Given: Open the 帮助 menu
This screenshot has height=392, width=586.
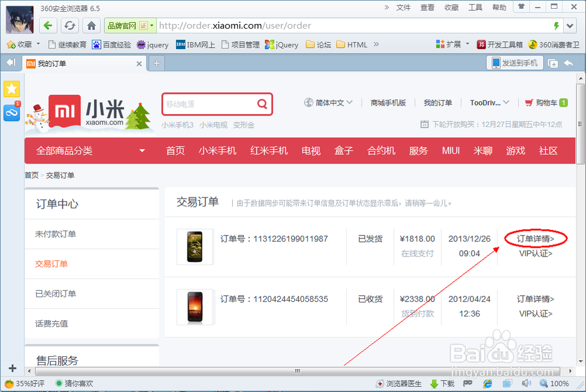Looking at the screenshot, I should 499,8.
